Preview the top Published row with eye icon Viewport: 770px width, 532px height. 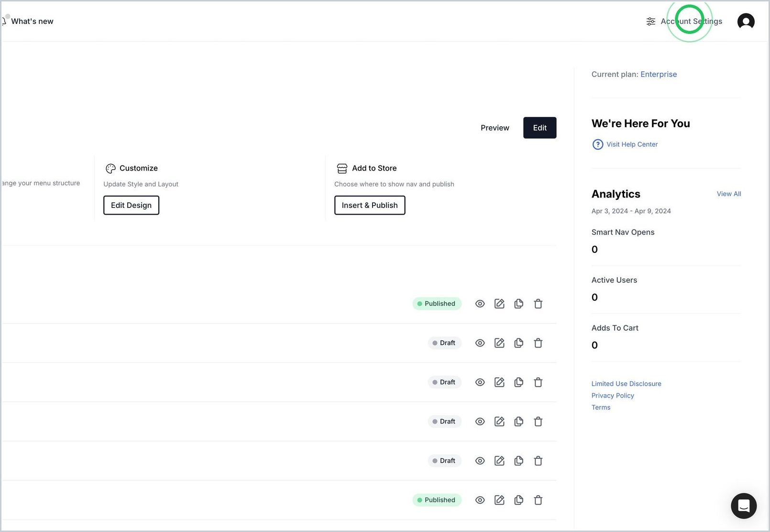tap(480, 304)
